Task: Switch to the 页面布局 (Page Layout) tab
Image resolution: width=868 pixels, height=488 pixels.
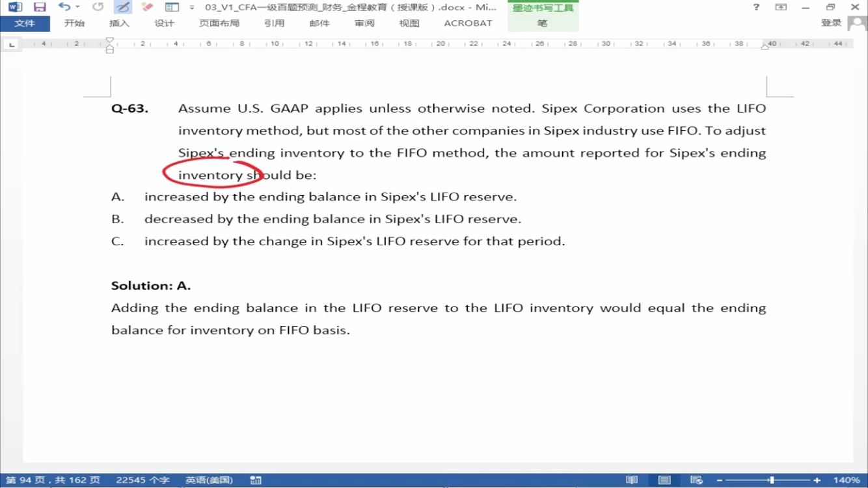Action: (219, 23)
